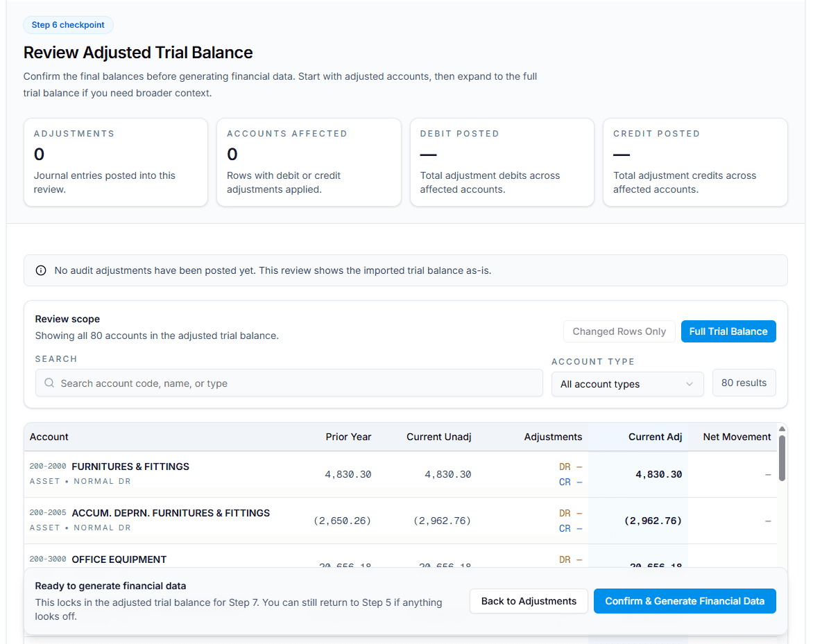
Task: Click the CREDIT POSTED summary card
Action: [695, 162]
